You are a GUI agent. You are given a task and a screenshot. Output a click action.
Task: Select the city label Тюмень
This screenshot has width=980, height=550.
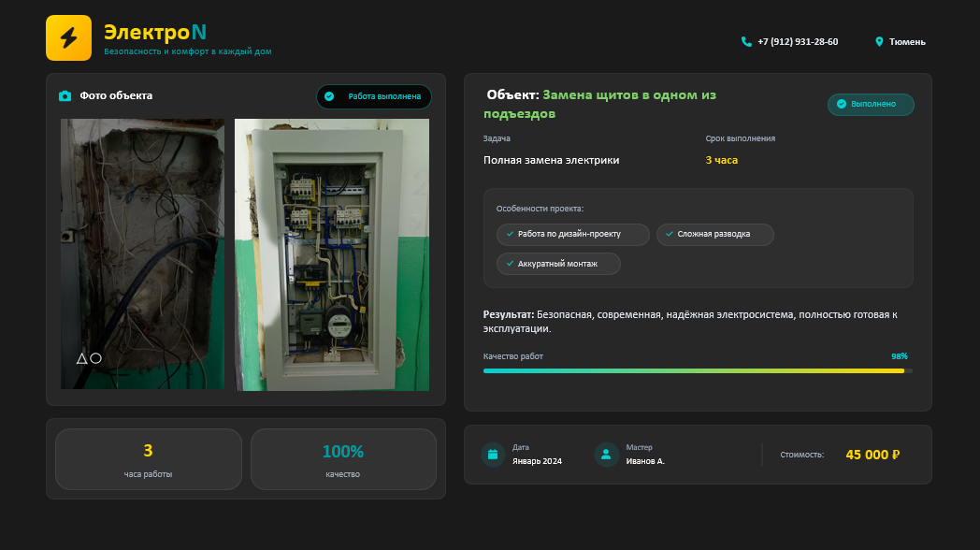pos(907,42)
